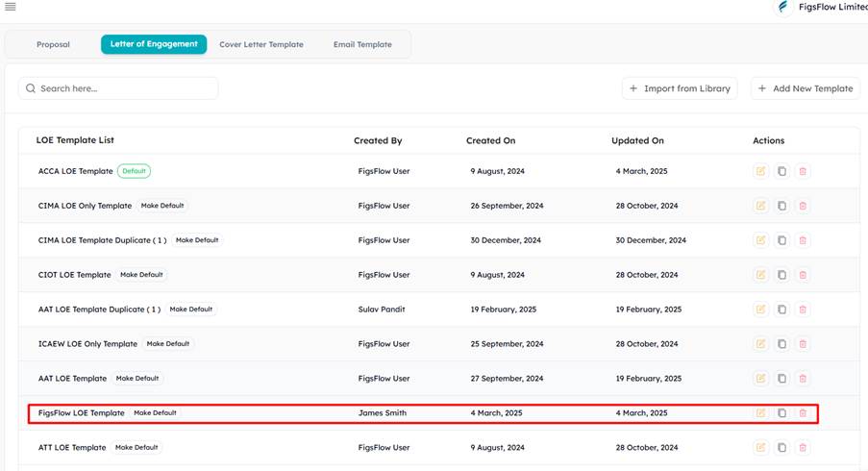The image size is (868, 471).
Task: Click the Search here field
Action: pos(118,88)
